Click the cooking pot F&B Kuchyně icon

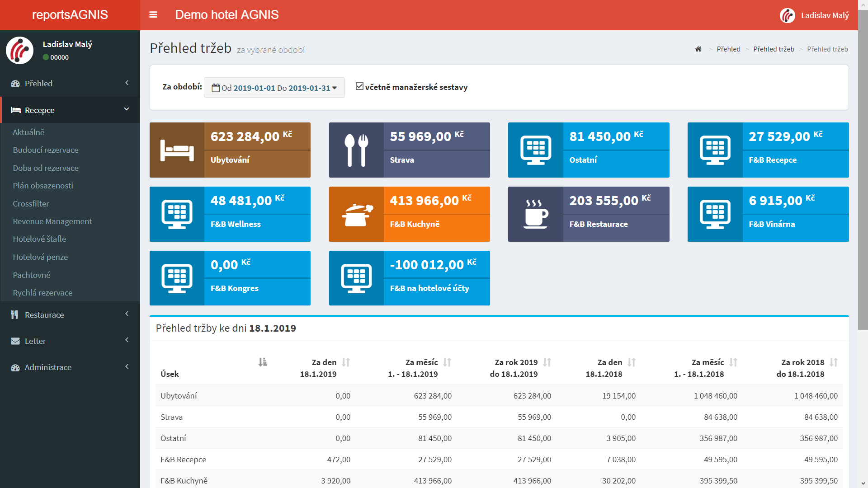pos(356,215)
